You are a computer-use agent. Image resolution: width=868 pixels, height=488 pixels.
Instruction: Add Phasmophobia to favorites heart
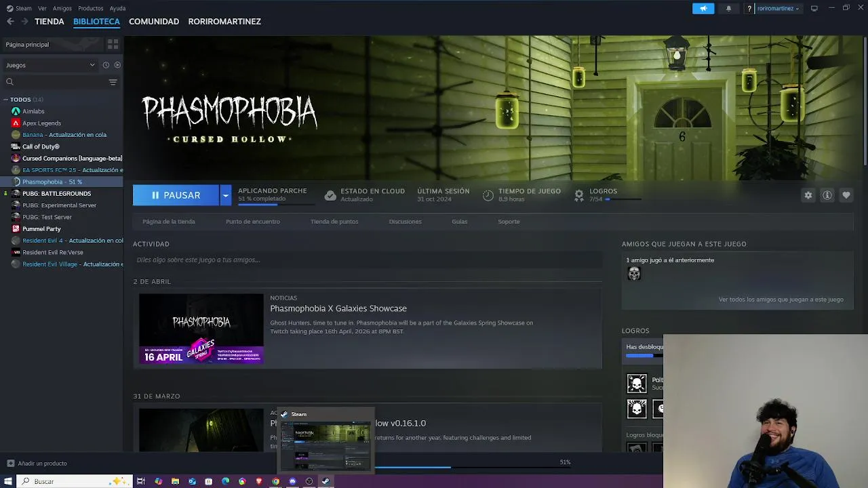point(846,195)
